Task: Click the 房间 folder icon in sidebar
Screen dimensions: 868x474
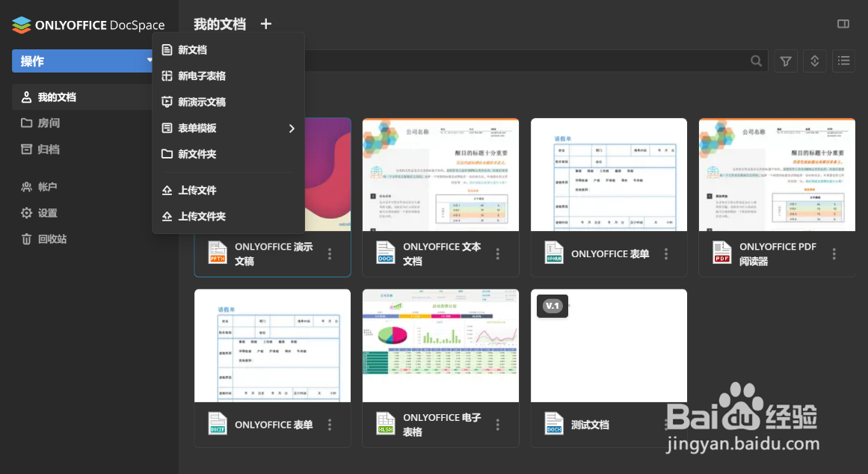Action: point(26,123)
